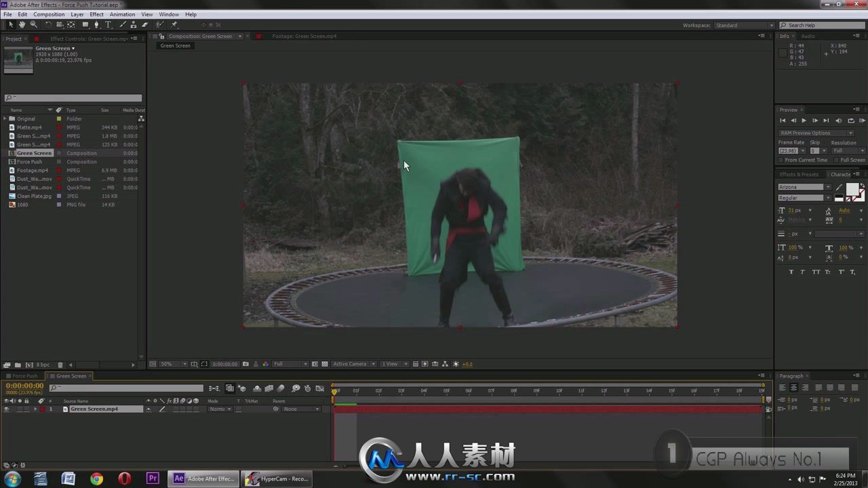Click the no-stroke color swatch in Character panel
Viewport: 868px width, 488px height.
tap(848, 199)
